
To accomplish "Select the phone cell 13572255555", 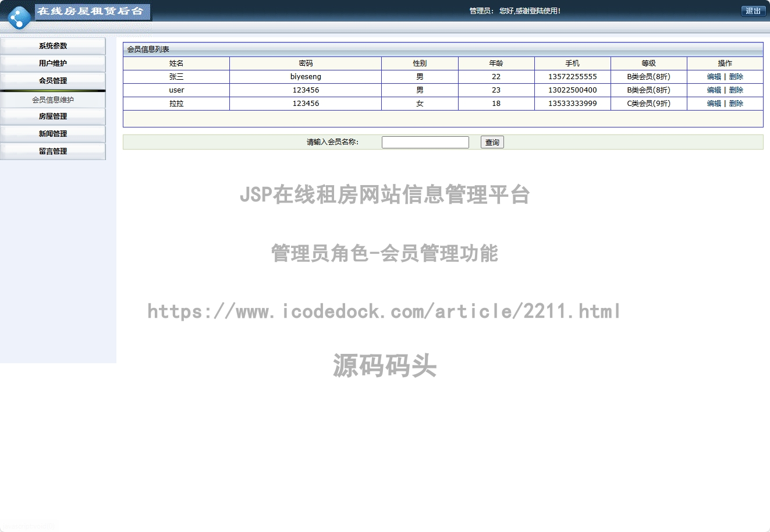I will (x=573, y=77).
